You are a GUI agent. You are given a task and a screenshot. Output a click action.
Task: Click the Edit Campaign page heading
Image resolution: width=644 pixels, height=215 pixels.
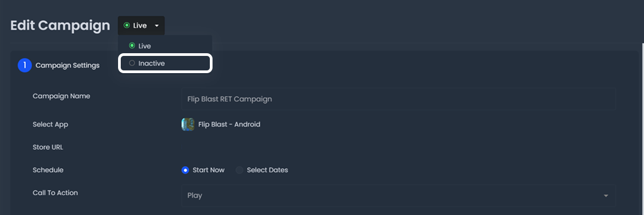coord(60,26)
